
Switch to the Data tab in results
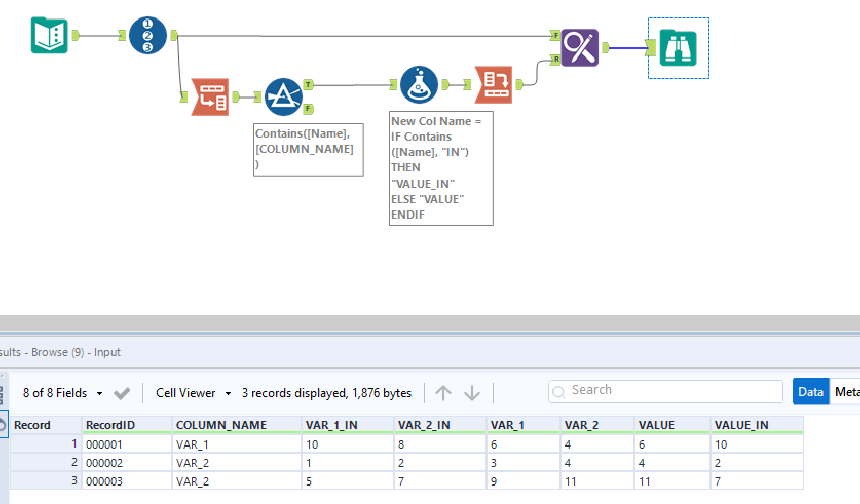coord(810,392)
